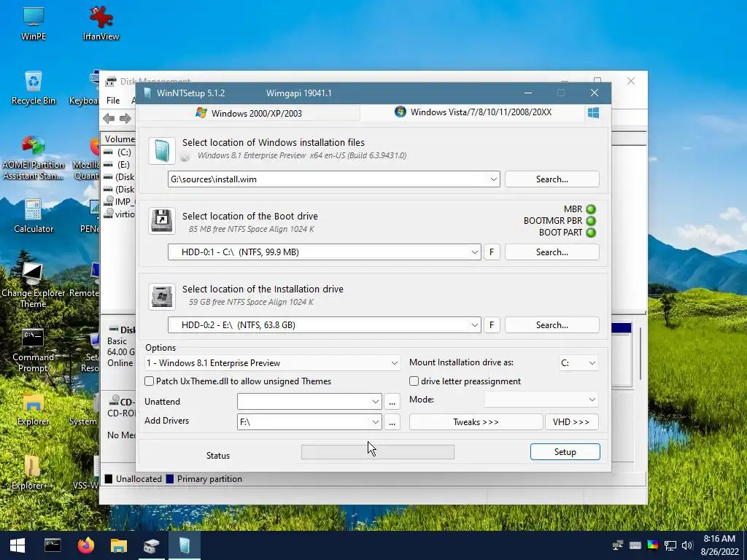Image resolution: width=747 pixels, height=560 pixels.
Task: Expand the install.wim path dropdown
Action: point(494,179)
